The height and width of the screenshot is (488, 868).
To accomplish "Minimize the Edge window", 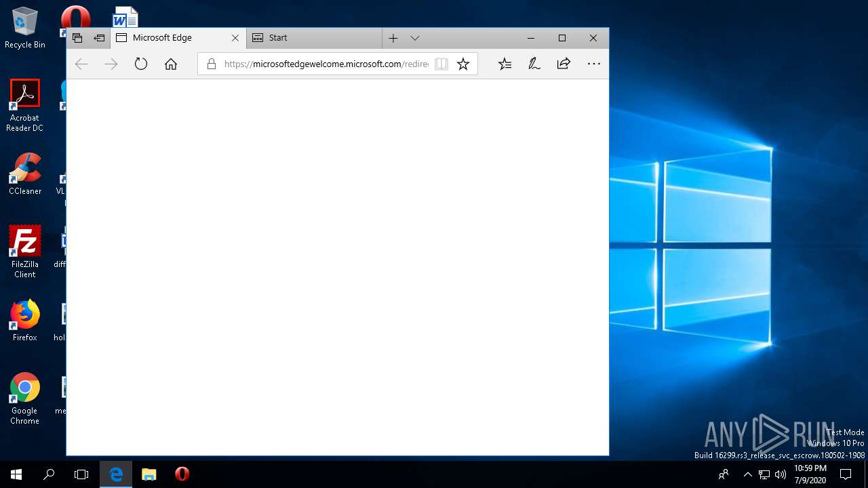I will (531, 38).
